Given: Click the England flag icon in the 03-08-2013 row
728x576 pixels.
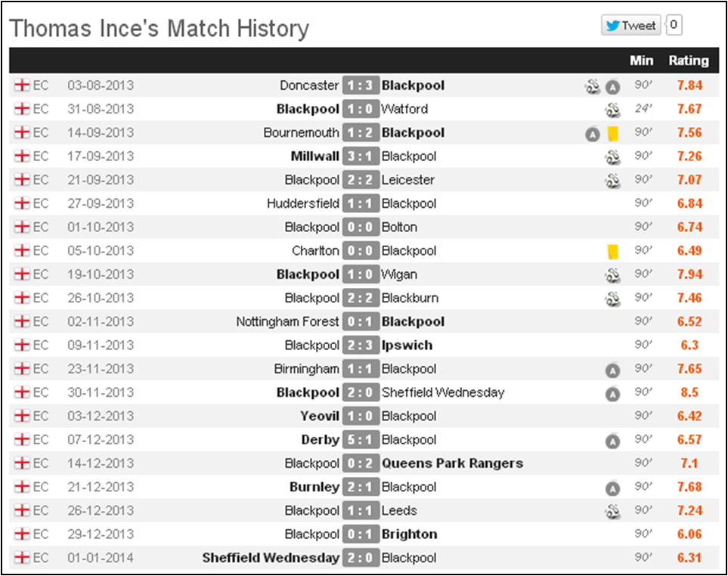Looking at the screenshot, I should [21, 85].
